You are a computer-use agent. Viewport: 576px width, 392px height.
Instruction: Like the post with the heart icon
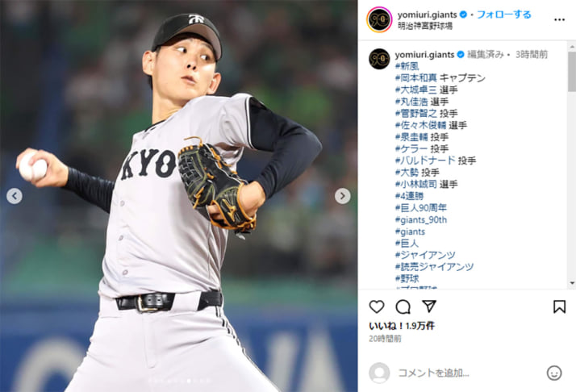(x=377, y=307)
